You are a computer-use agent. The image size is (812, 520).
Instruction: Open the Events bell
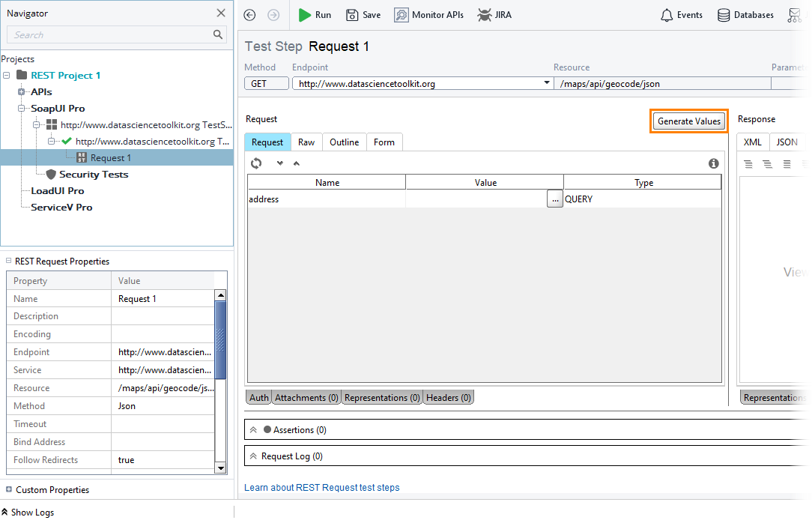coord(682,15)
